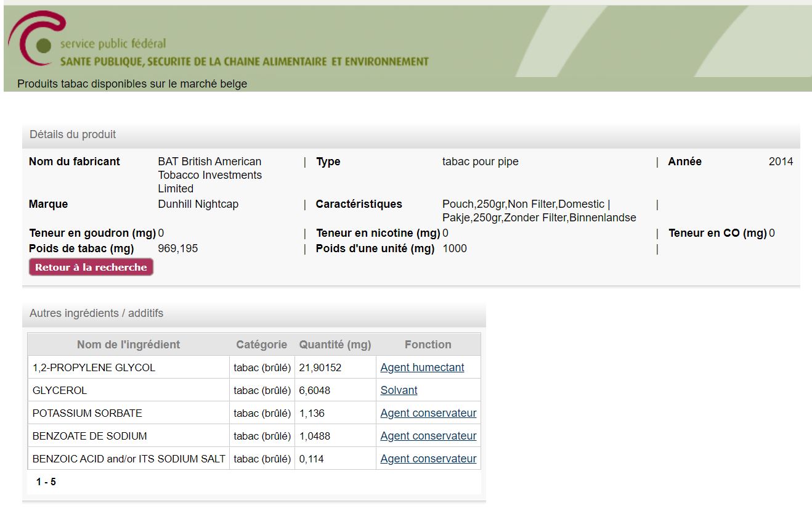
Task: Open Agent conservateur link for Potassium Sorbate
Action: pyautogui.click(x=428, y=413)
